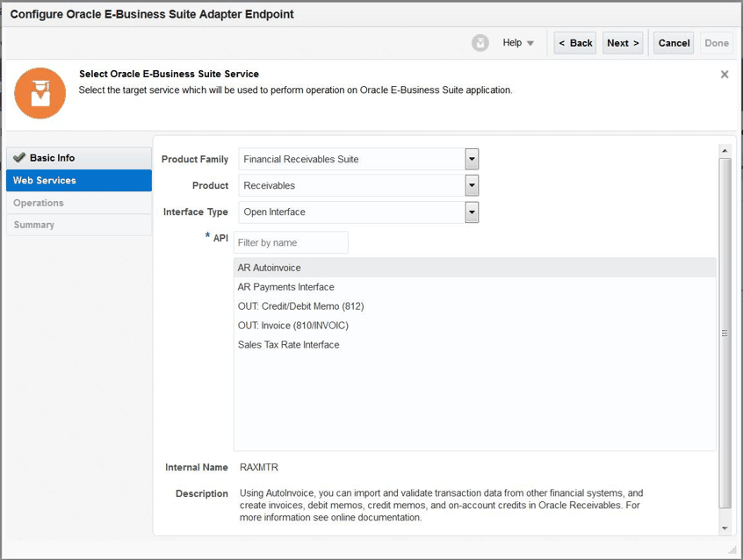Click the circular icon beside Help

[x=480, y=43]
